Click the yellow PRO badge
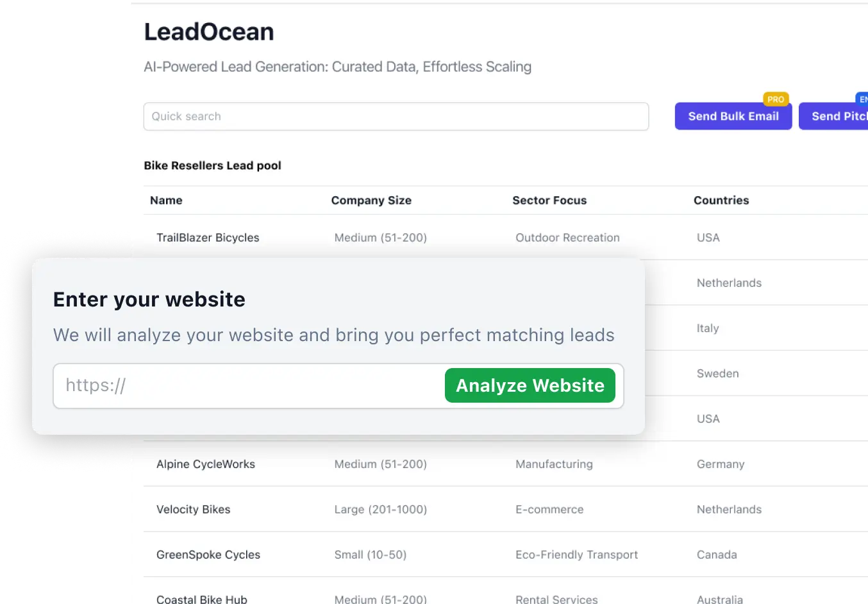 776,99
